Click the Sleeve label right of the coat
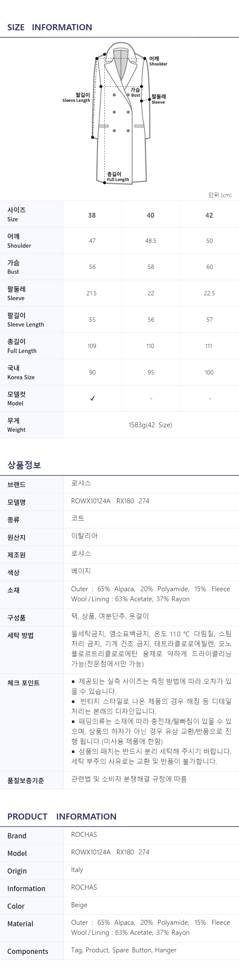The height and width of the screenshot is (980, 239). (158, 99)
